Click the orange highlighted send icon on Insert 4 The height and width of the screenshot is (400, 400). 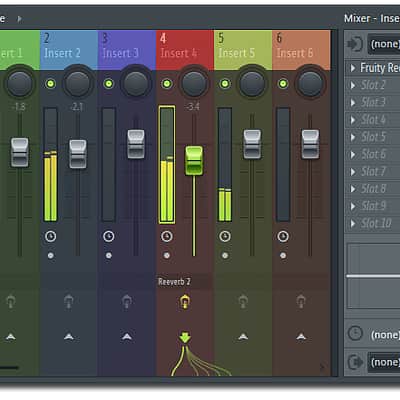coord(185,302)
